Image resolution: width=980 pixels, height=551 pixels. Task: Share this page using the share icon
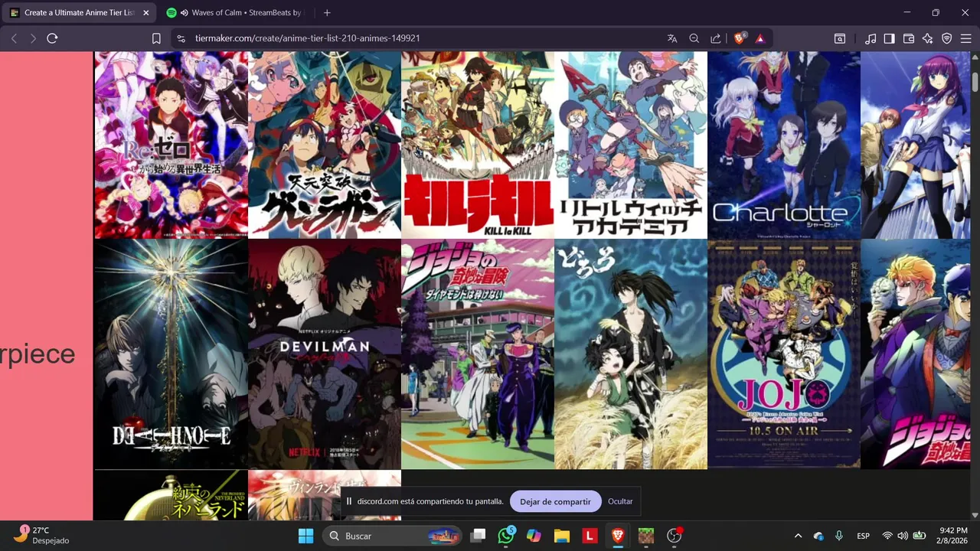tap(715, 38)
